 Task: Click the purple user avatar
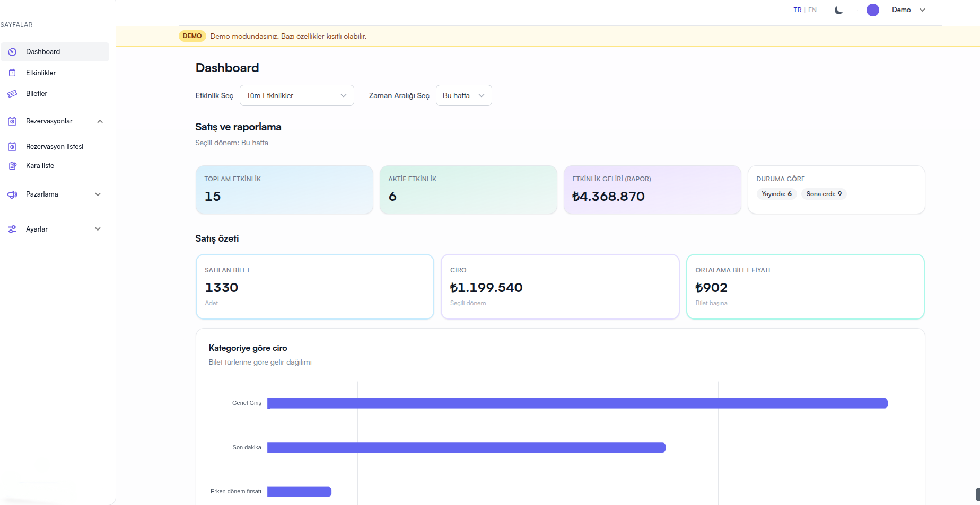(x=873, y=10)
